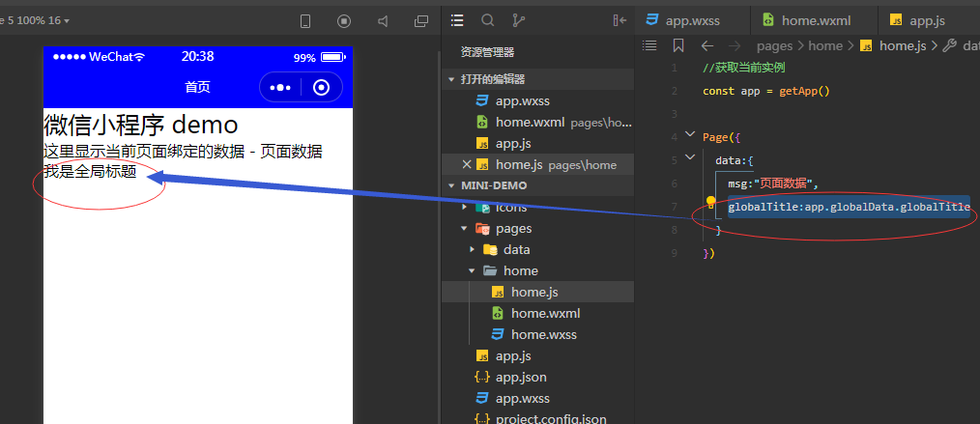Click the "home.js" breadcrumb segment
The width and height of the screenshot is (980, 424).
(x=903, y=45)
